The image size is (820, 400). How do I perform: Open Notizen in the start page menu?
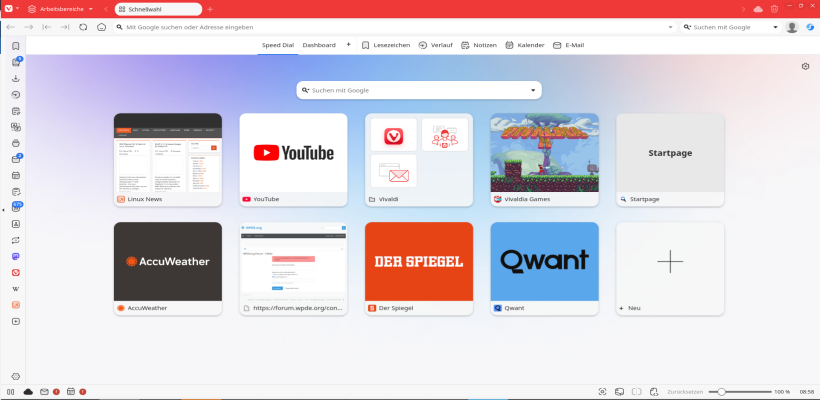479,45
